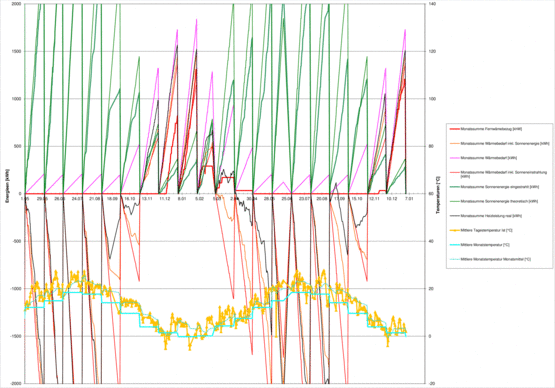Click the positive 1000 left axis label
This screenshot has height=388, width=555.
17,99
